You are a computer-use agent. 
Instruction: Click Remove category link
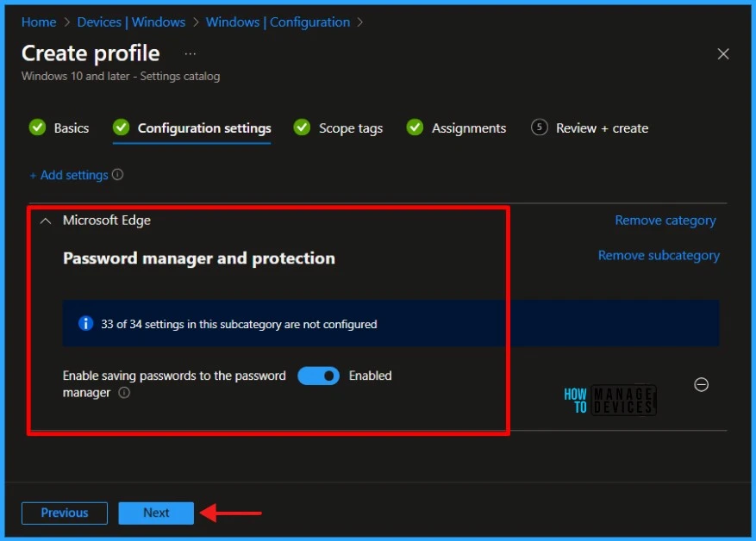pos(665,221)
